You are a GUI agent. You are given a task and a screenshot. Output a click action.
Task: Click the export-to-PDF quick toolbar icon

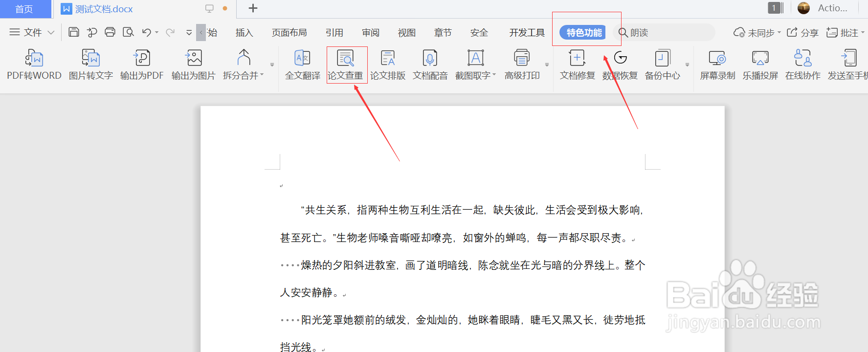(x=92, y=32)
